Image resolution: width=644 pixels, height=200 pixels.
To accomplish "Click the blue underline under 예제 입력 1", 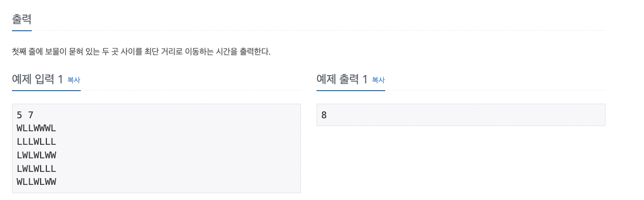I will pos(46,90).
